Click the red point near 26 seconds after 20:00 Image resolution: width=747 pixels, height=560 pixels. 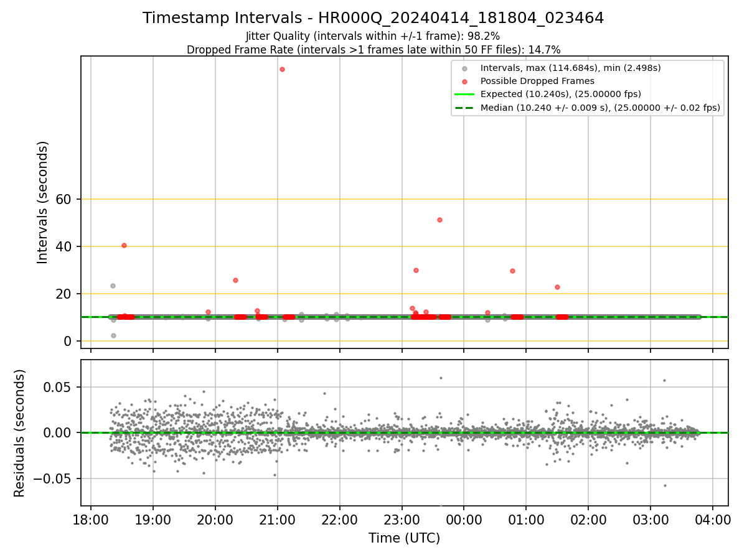[x=235, y=280]
